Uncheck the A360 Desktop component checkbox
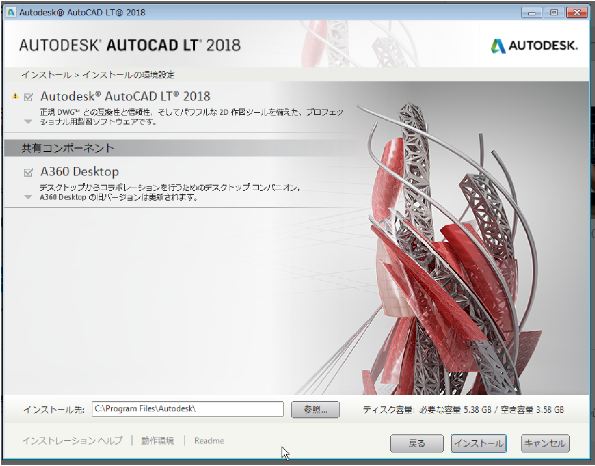The image size is (595, 466). tap(28, 173)
